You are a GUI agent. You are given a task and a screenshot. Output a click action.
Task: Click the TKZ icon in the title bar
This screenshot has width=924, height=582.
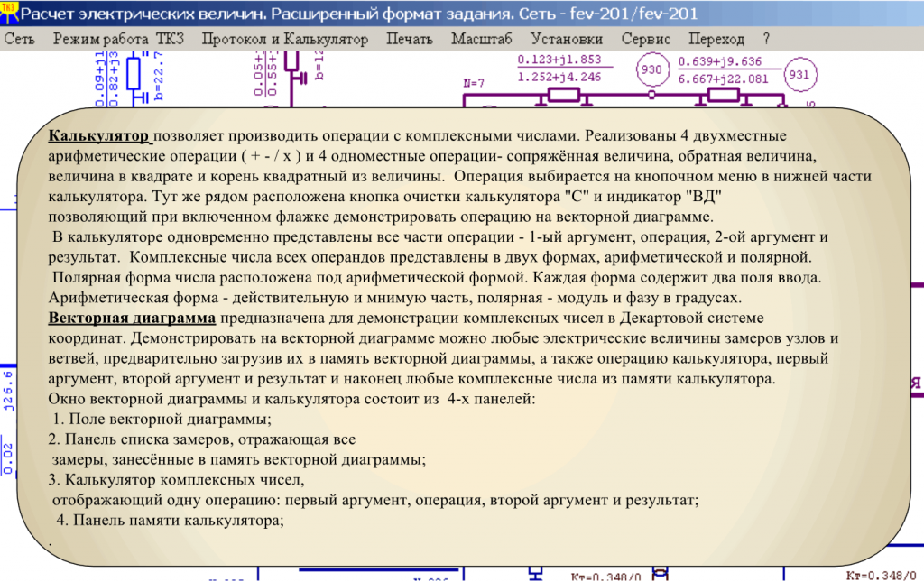pyautogui.click(x=11, y=12)
